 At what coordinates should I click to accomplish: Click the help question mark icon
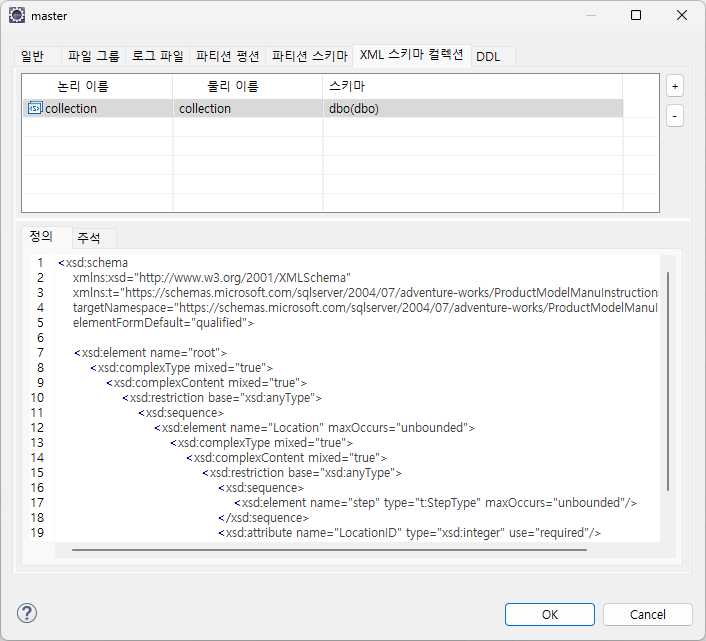point(27,613)
